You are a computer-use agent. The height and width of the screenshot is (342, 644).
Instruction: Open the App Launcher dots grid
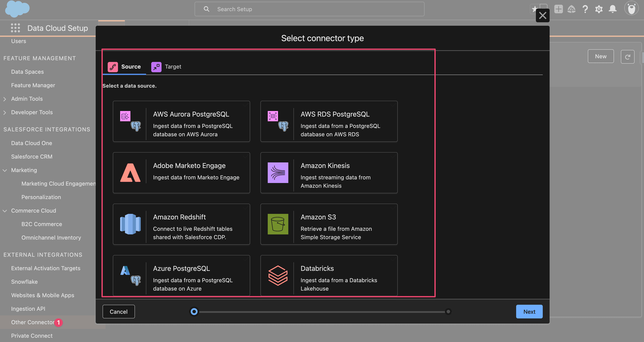(x=15, y=28)
